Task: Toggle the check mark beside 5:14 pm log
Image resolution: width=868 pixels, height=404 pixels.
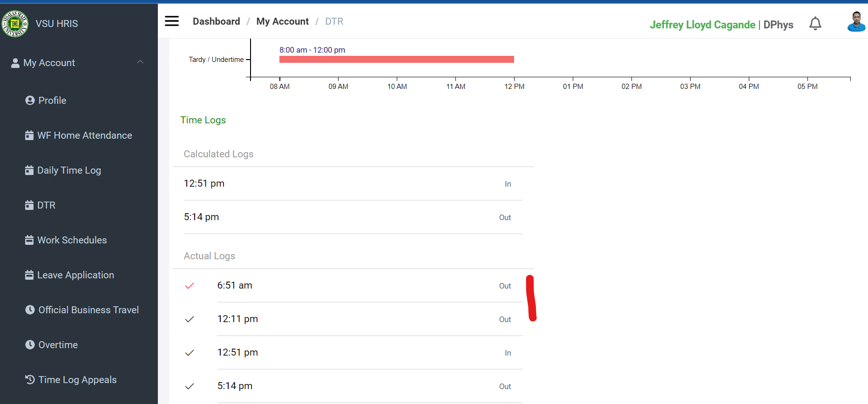Action: tap(190, 386)
